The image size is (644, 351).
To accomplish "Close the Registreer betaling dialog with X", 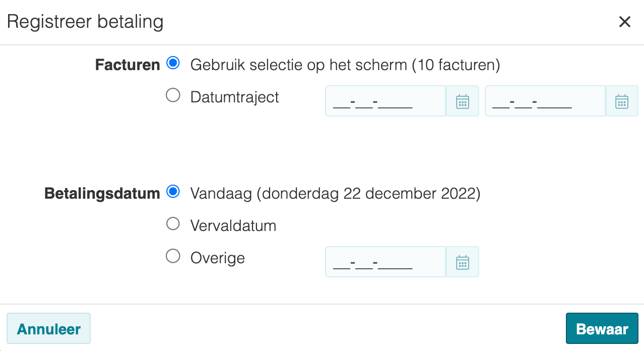I will pyautogui.click(x=625, y=22).
